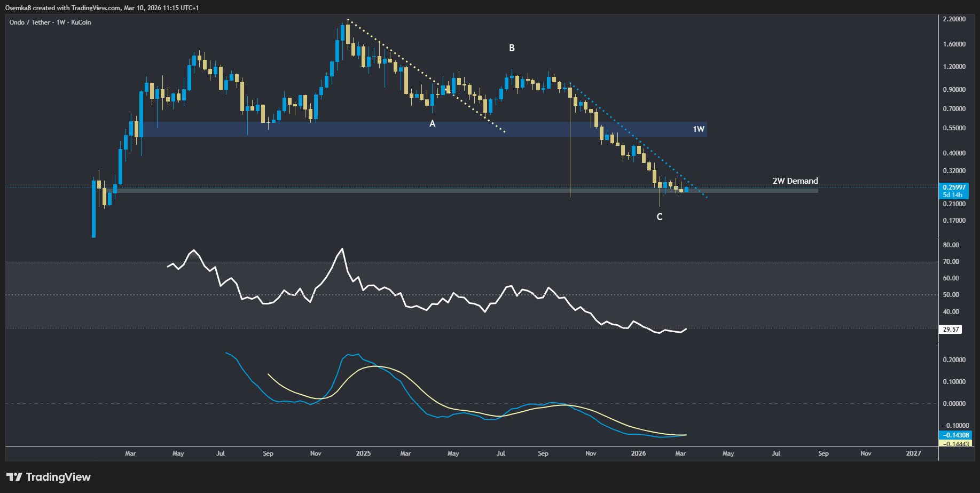Click the 70.00 RSI scale level
The height and width of the screenshot is (493, 980).
coord(951,262)
